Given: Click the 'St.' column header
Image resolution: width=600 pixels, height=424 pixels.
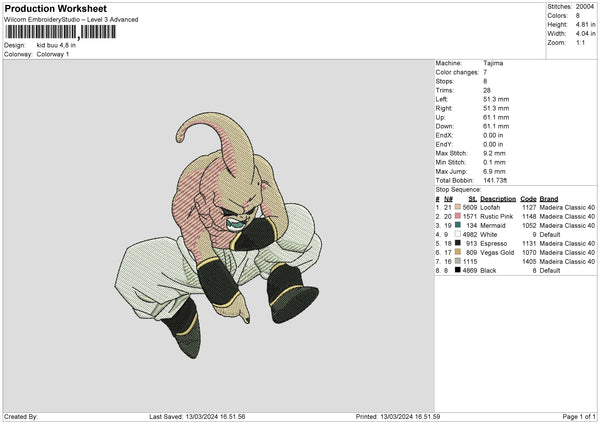Looking at the screenshot, I should pos(473,199).
